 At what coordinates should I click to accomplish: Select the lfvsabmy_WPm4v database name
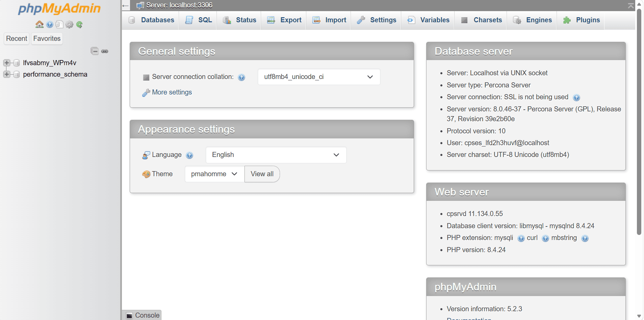[50, 63]
